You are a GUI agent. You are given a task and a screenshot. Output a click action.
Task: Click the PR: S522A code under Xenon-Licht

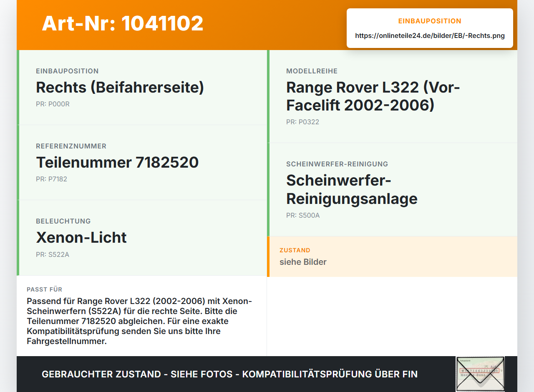tap(53, 254)
